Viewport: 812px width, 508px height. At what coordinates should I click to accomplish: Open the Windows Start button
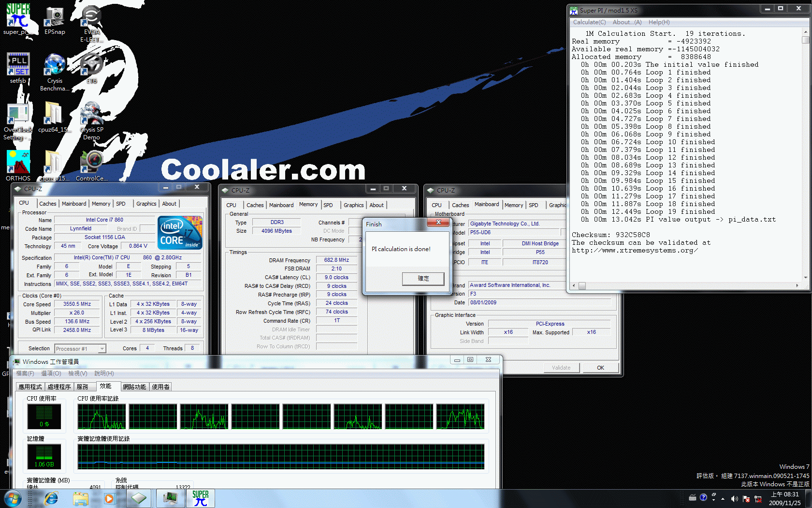tap(13, 498)
